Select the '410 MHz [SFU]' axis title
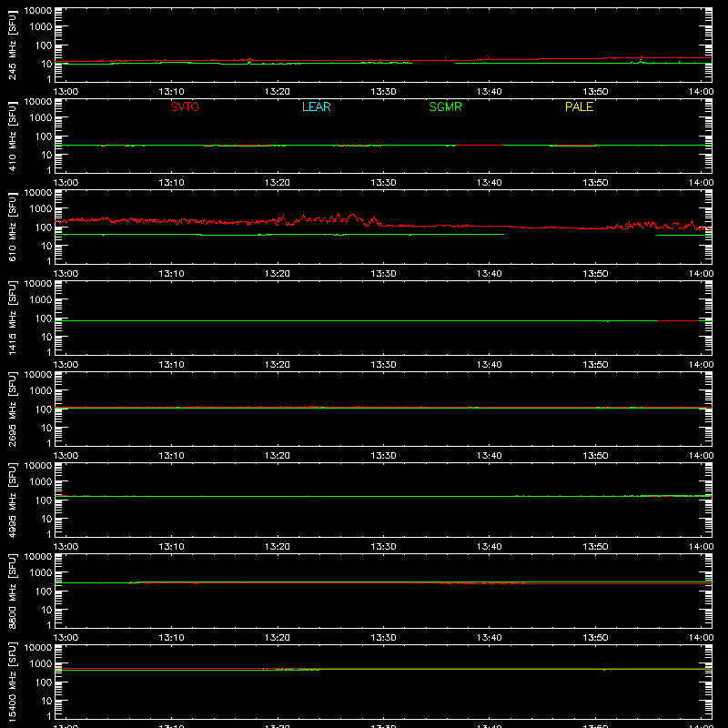Viewport: 728px width, 728px height. pyautogui.click(x=13, y=136)
